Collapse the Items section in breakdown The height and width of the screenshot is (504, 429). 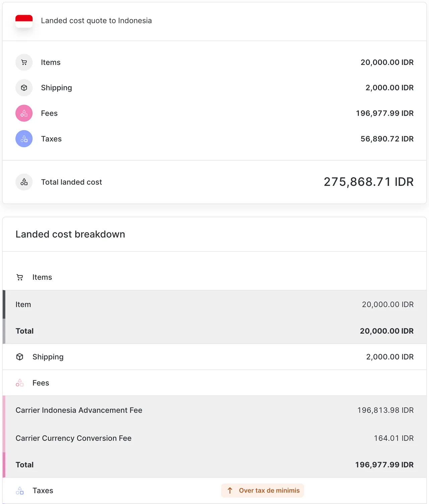pos(42,277)
